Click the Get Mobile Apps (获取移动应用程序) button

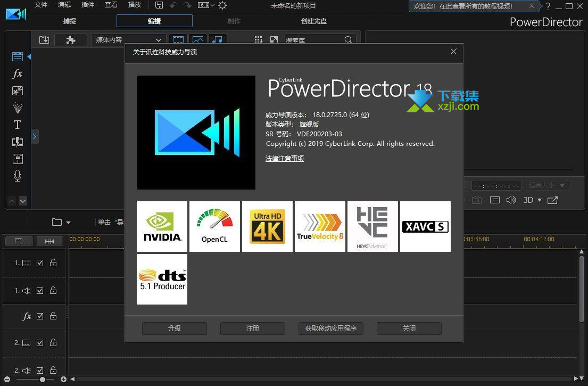(x=331, y=328)
